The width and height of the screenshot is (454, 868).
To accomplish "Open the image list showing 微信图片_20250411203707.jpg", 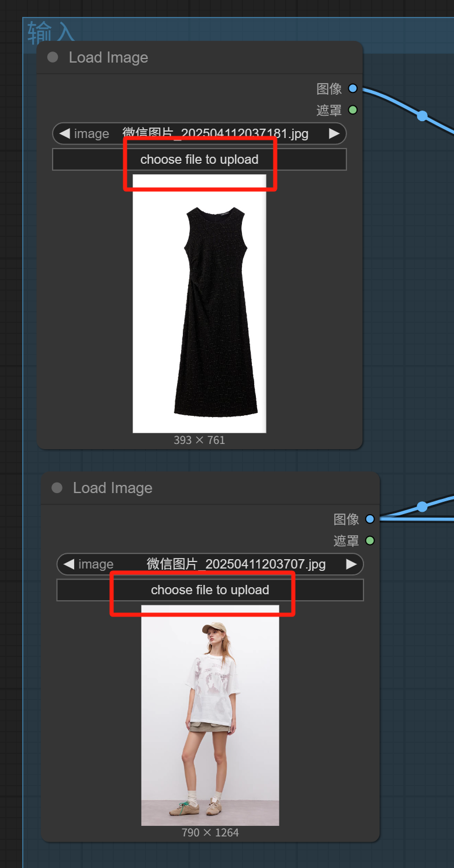I will (x=236, y=564).
